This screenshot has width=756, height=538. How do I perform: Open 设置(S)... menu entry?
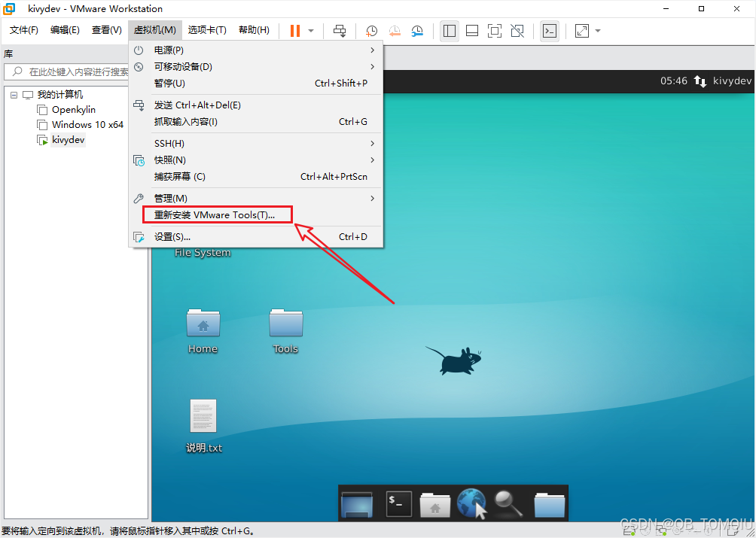[256, 237]
